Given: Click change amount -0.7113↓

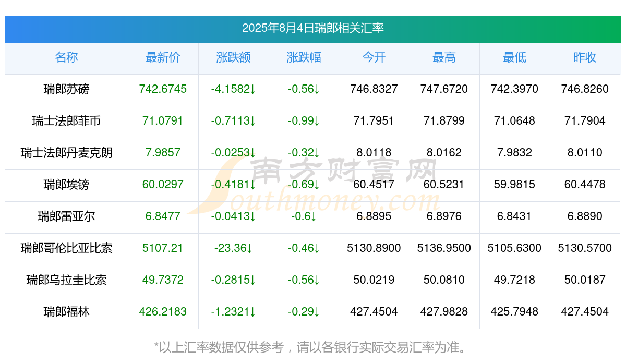Looking at the screenshot, I should 233,121.
